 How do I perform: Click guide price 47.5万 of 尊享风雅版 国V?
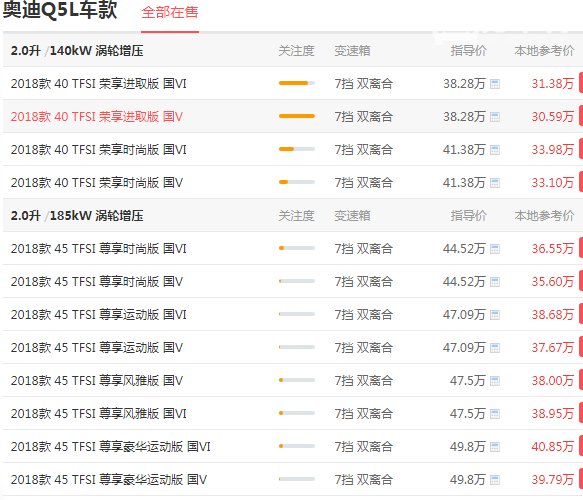[468, 380]
